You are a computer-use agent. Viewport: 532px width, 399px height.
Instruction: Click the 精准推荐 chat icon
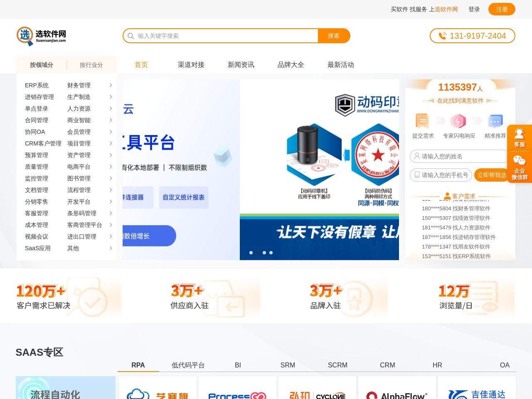click(x=495, y=121)
